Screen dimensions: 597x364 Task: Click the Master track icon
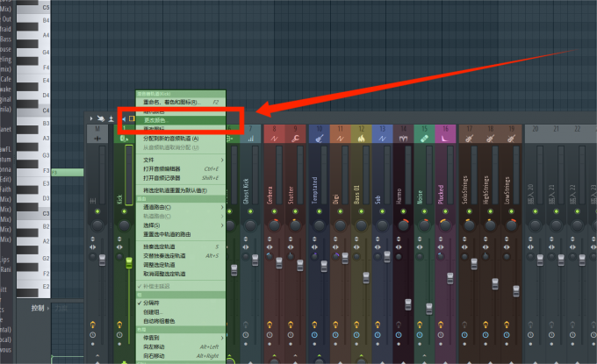[97, 139]
